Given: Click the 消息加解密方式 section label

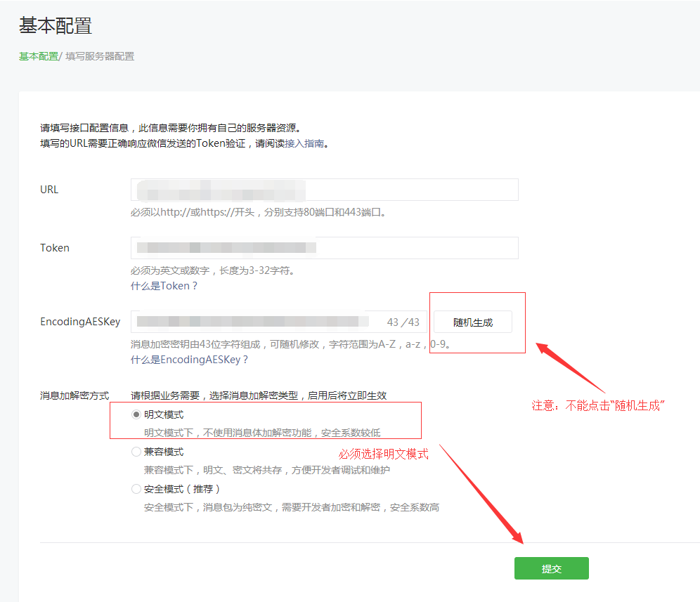Looking at the screenshot, I should [x=74, y=396].
